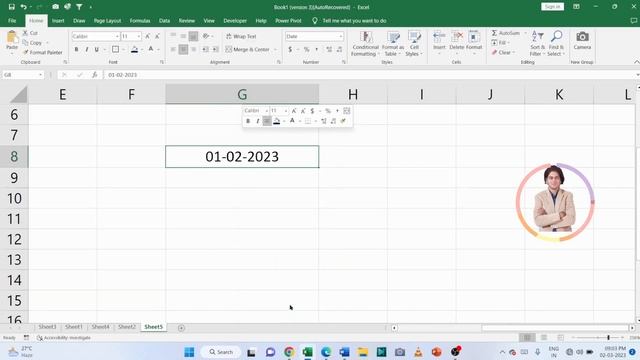Click Tell me what you want to do
Viewport: 640px width, 360px height.
354,20
